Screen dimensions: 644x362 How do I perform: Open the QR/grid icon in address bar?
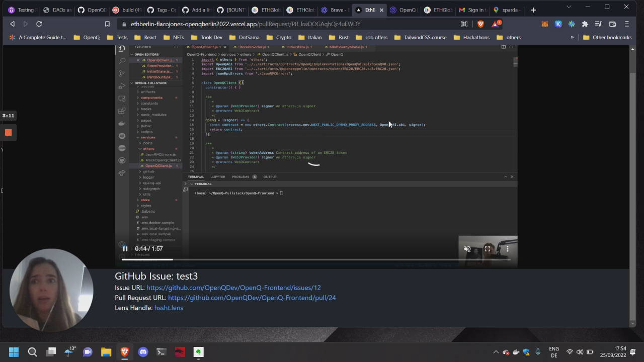pos(464,24)
